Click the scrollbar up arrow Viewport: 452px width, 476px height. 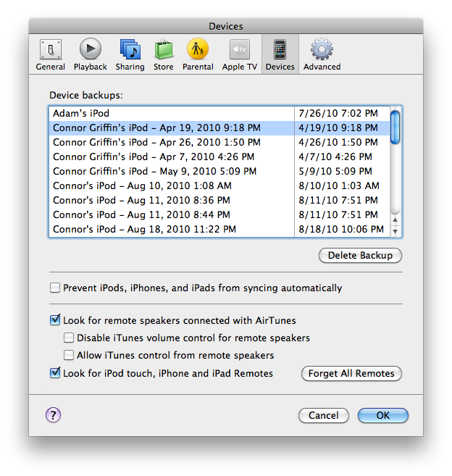pyautogui.click(x=395, y=220)
